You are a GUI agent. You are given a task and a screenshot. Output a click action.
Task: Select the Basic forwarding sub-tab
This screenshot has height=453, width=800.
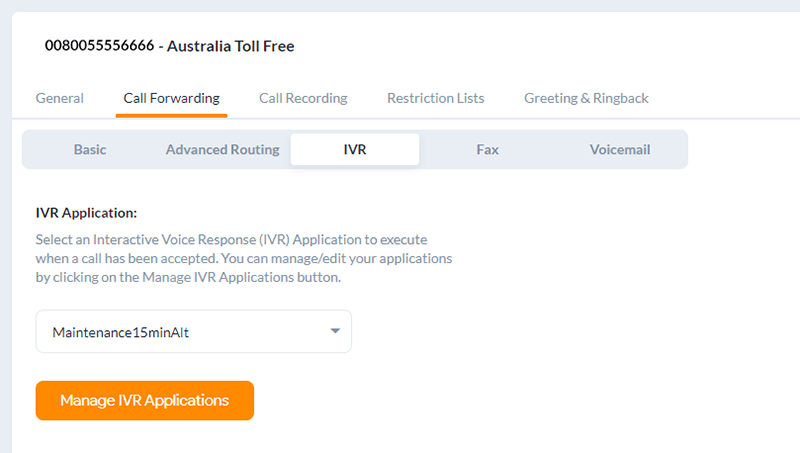coord(90,149)
